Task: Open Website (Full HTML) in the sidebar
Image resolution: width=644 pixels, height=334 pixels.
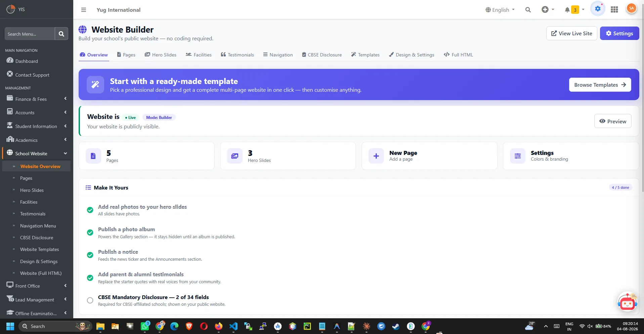Action: coord(41,273)
